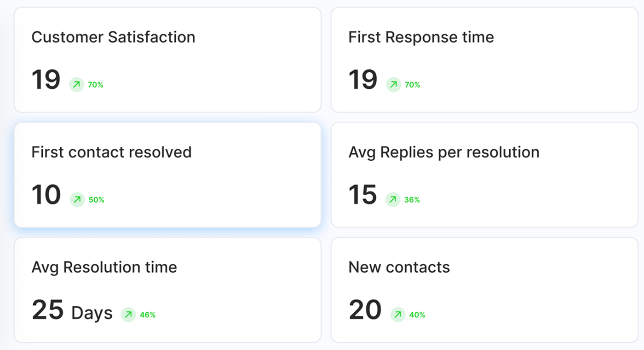Viewport: 644px width, 350px height.
Task: Click the 40% growth badge on New contacts
Action: tap(416, 315)
